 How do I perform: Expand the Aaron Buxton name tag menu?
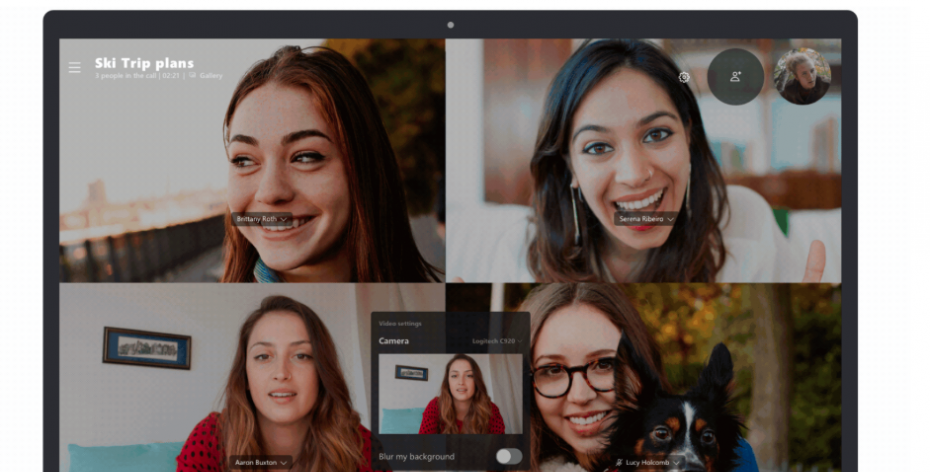pyautogui.click(x=260, y=463)
